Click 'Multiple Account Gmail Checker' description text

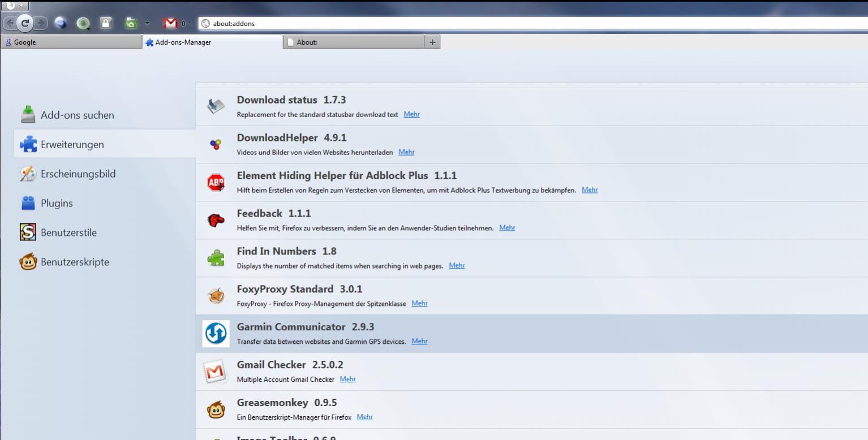[285, 379]
